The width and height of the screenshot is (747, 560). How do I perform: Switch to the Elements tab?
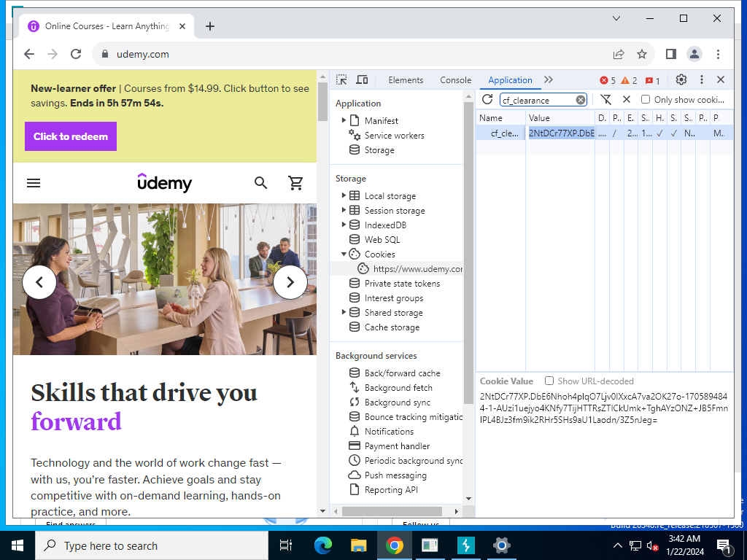(x=406, y=80)
